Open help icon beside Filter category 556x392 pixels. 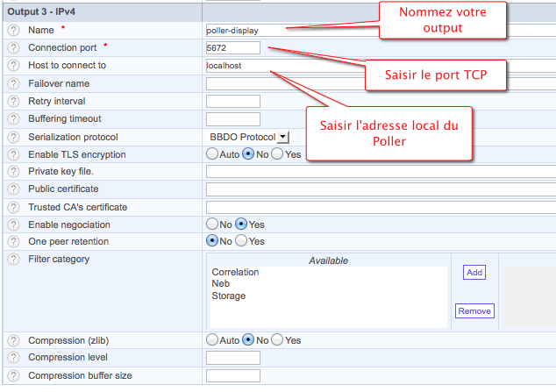click(x=13, y=260)
